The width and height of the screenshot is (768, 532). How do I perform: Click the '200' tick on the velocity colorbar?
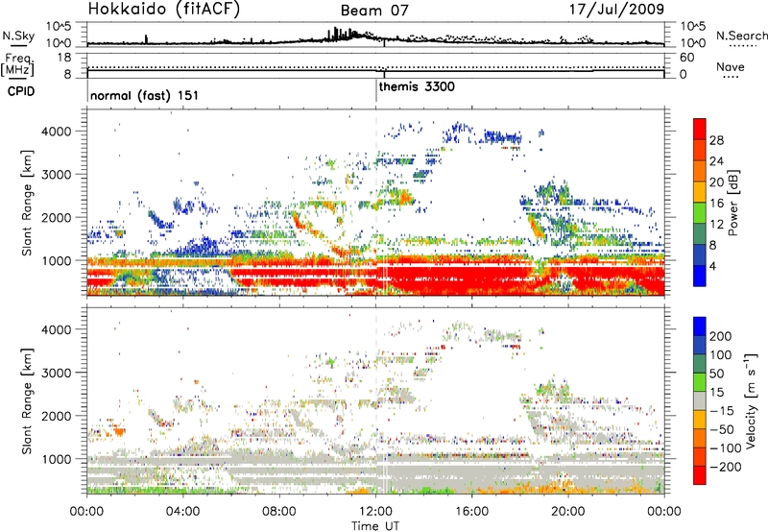pyautogui.click(x=721, y=336)
